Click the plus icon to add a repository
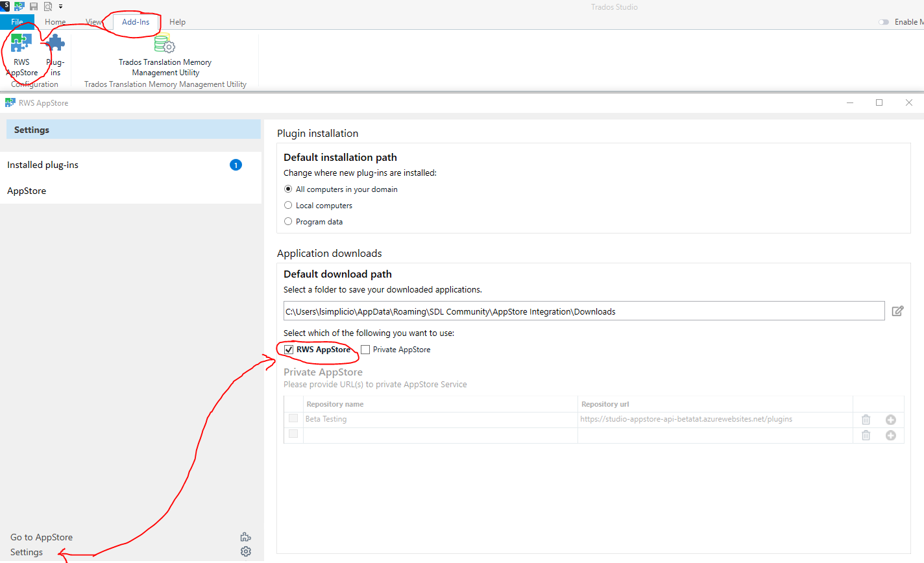The height and width of the screenshot is (563, 924). 890,419
